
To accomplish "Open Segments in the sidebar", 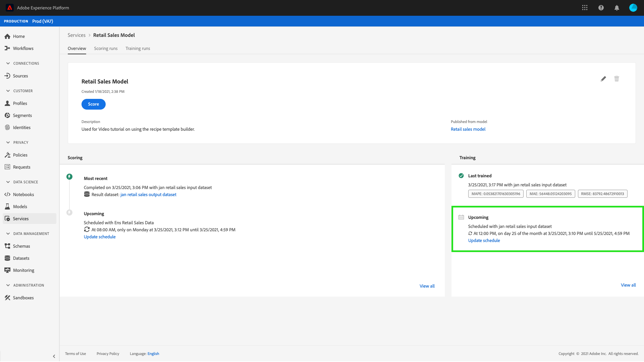I will pos(22,115).
